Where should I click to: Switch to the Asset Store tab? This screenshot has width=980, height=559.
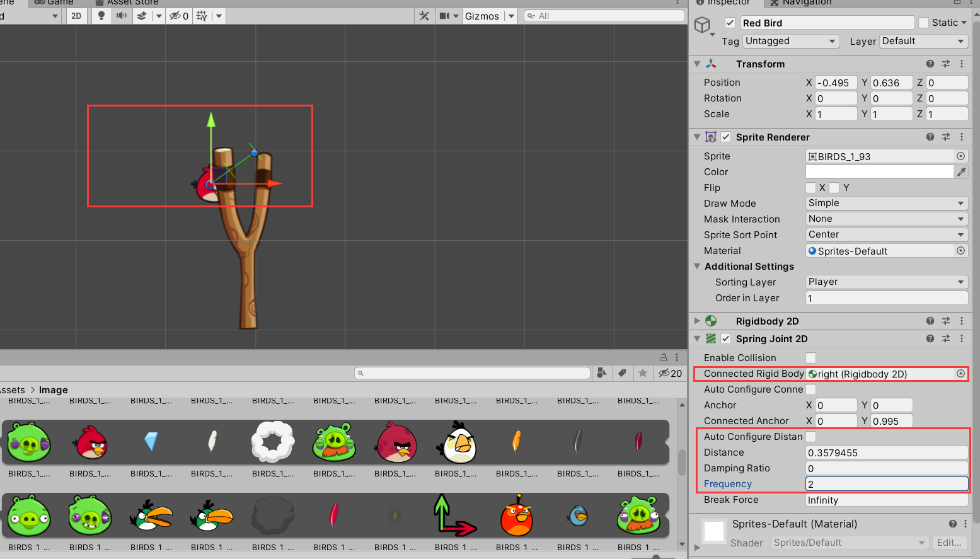click(x=126, y=3)
